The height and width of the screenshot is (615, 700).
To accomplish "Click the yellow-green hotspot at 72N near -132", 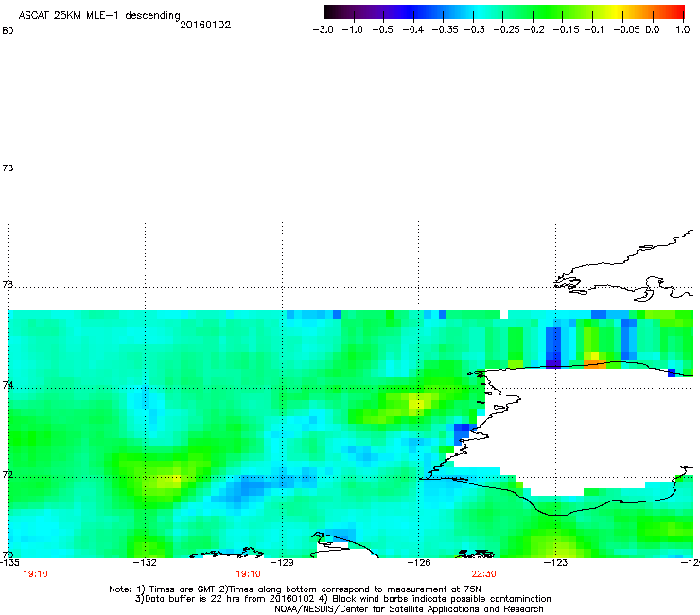I will pyautogui.click(x=167, y=483).
